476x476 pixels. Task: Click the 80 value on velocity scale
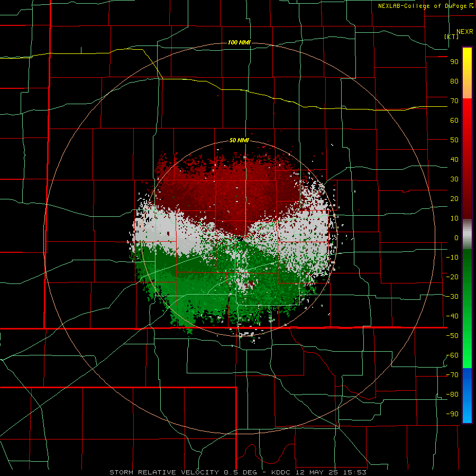click(x=454, y=81)
